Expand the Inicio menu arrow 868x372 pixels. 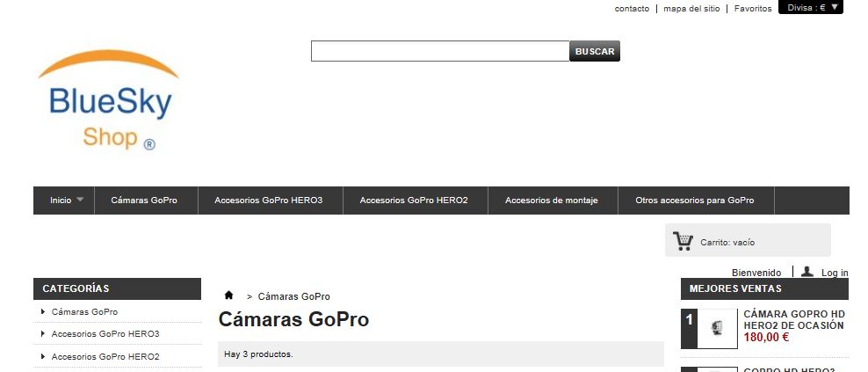click(x=80, y=200)
